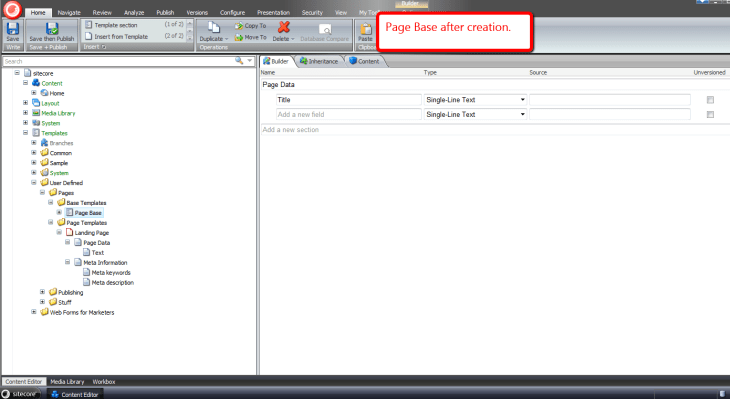
Task: Expand the Home tree node
Action: (34, 93)
